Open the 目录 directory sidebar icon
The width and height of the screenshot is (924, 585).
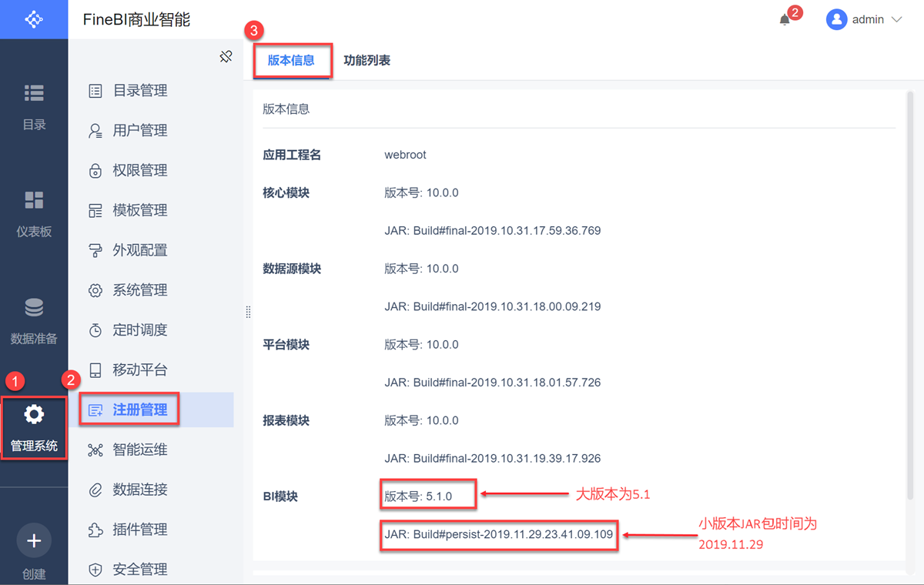(x=34, y=93)
